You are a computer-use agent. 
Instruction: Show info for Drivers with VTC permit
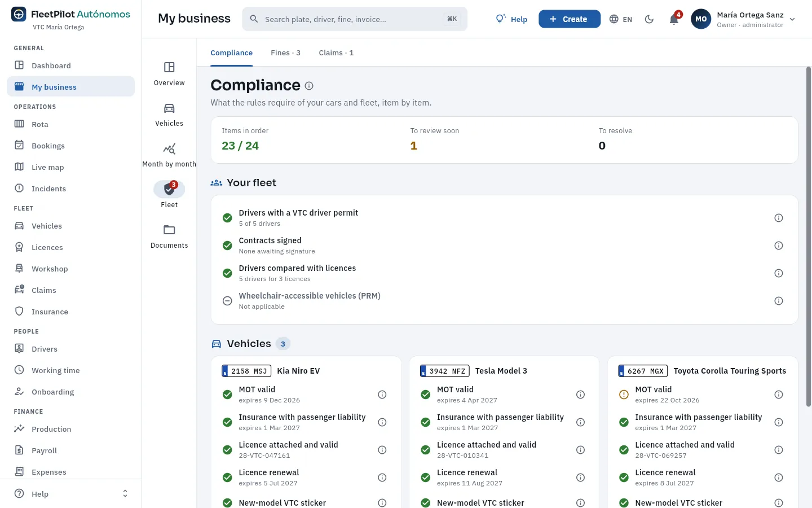[x=779, y=218]
